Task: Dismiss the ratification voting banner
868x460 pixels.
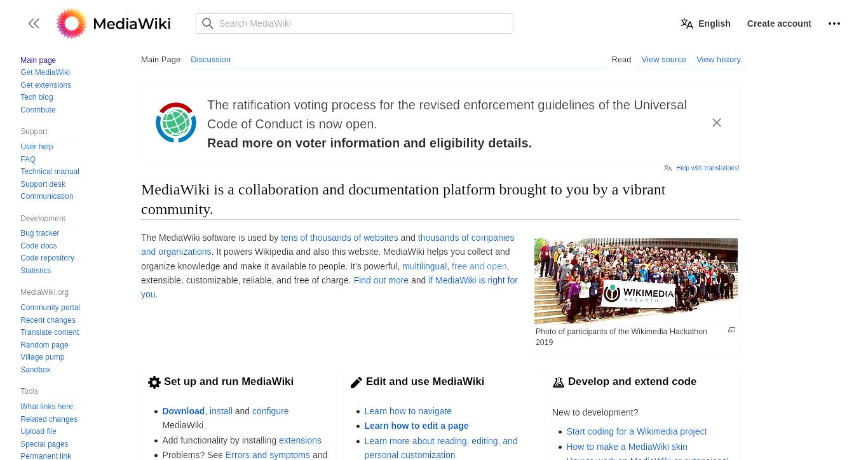Action: point(717,123)
